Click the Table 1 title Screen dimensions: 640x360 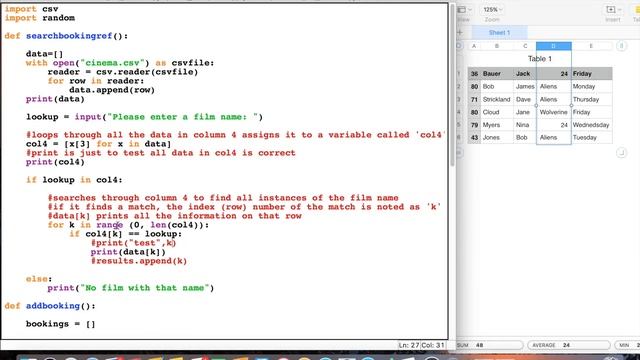pos(540,59)
